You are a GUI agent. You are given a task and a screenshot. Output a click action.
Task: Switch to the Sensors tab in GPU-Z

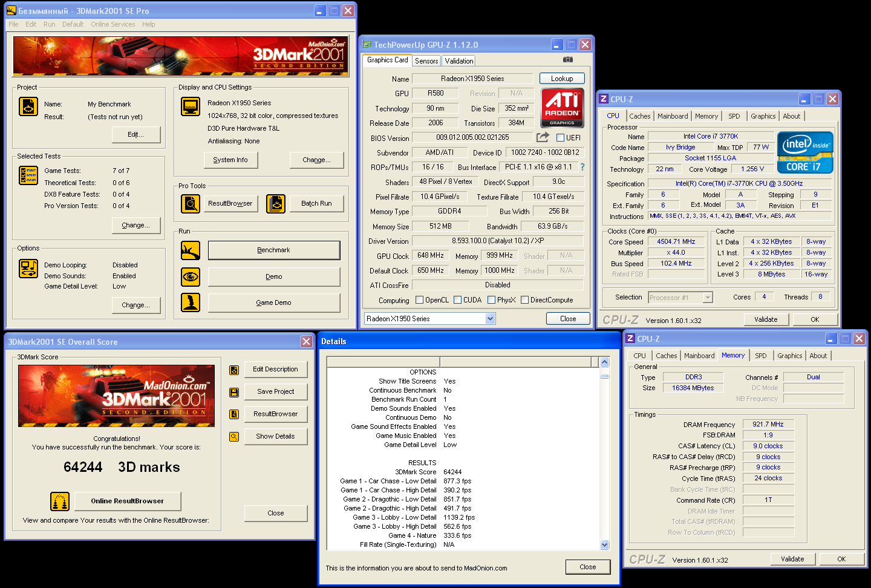pos(426,61)
